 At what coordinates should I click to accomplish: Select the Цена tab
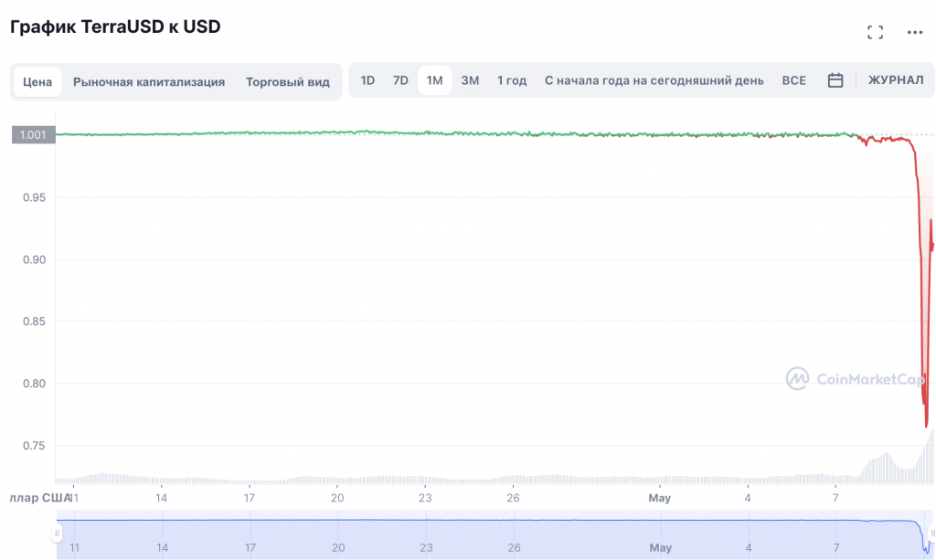pyautogui.click(x=37, y=81)
